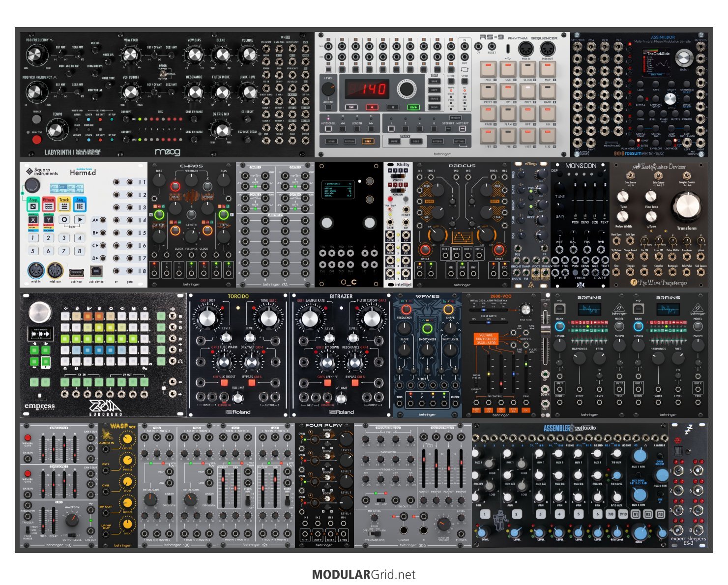Tap the Hermod X button
The width and height of the screenshot is (728, 585).
pos(33,220)
